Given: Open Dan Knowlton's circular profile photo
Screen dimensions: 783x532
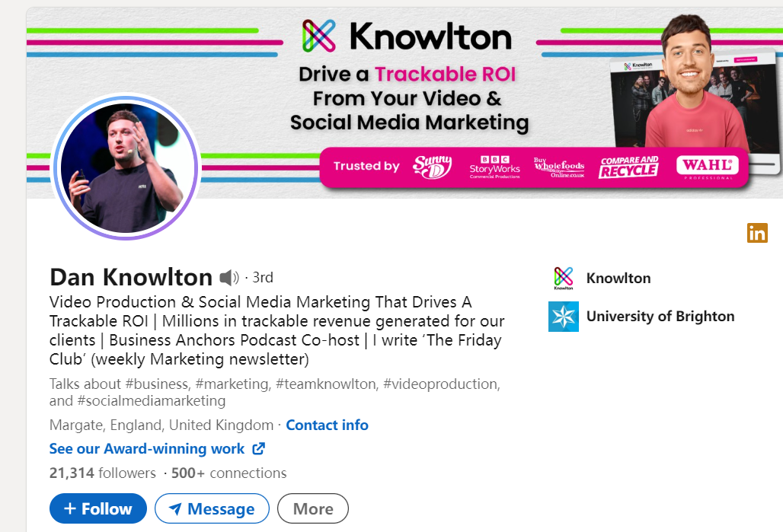Looking at the screenshot, I should point(126,167).
